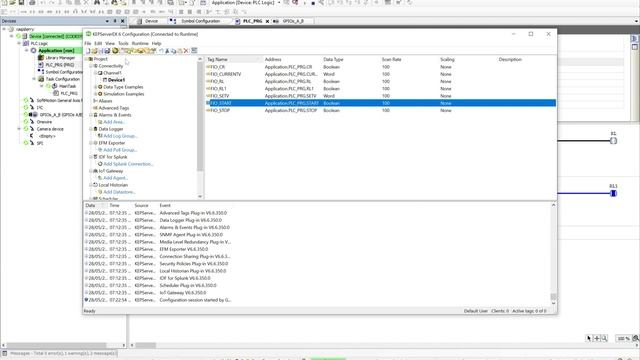
Task: Collapse the Alarms & Events node
Action: pyautogui.click(x=91, y=115)
